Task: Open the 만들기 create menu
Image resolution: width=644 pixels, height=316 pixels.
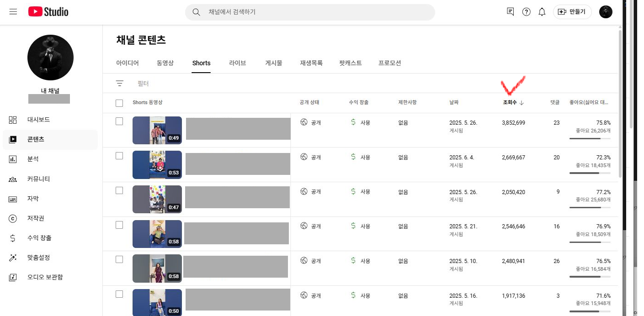Action: tap(572, 12)
